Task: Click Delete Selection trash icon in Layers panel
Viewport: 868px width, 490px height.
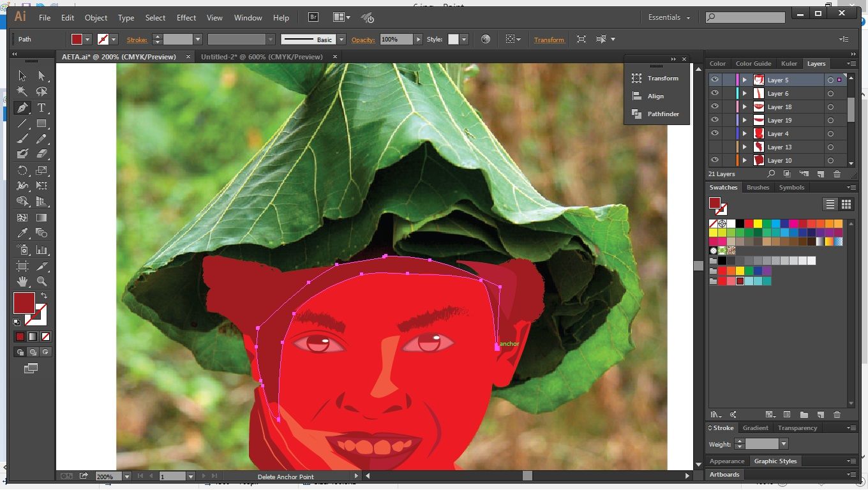Action: (837, 174)
